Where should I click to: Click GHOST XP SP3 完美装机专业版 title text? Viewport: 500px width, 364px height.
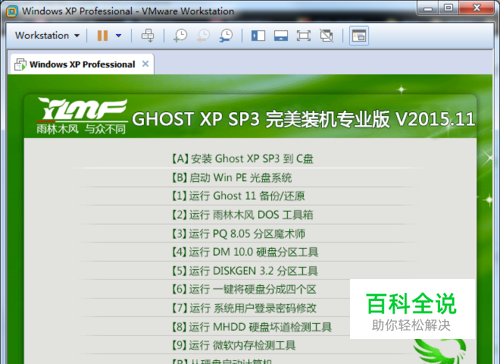(x=303, y=119)
